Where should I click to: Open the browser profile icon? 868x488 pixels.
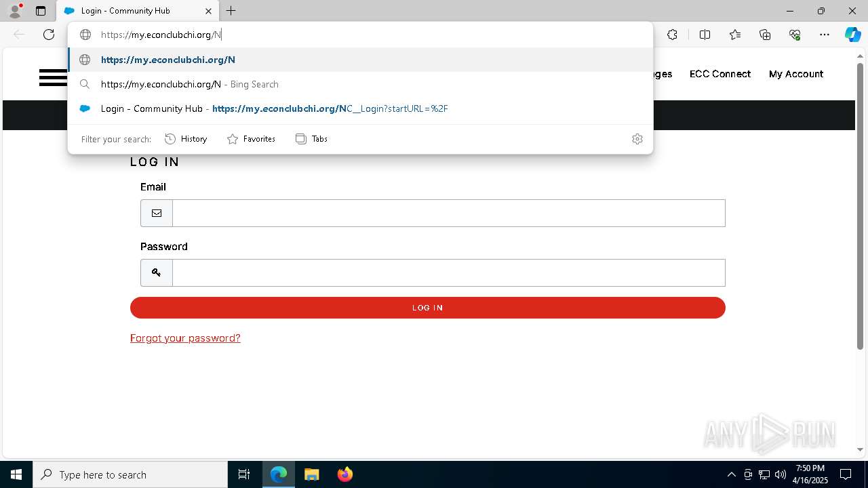pos(14,11)
